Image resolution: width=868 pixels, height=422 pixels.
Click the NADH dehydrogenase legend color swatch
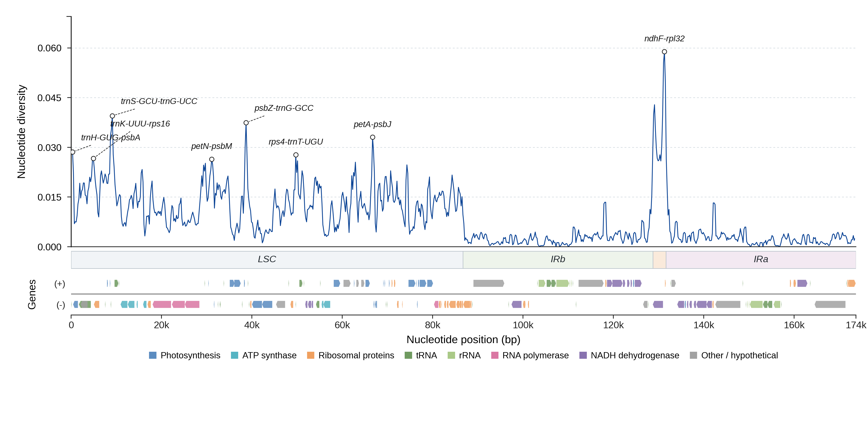(583, 355)
